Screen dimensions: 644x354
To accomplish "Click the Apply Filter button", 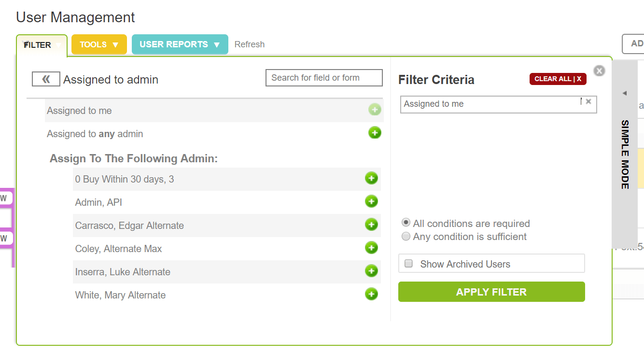I will click(x=491, y=292).
